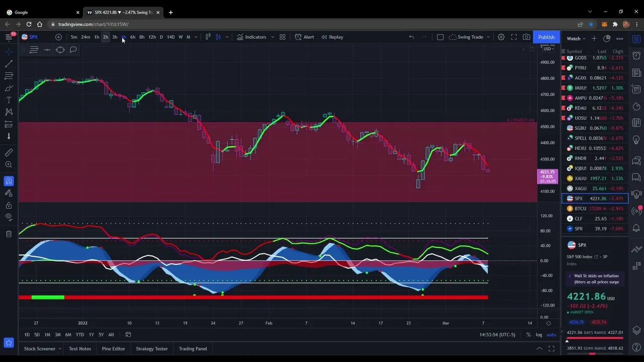Open the prediction and measurement tools
This screenshot has height=362, width=644.
tap(9, 124)
